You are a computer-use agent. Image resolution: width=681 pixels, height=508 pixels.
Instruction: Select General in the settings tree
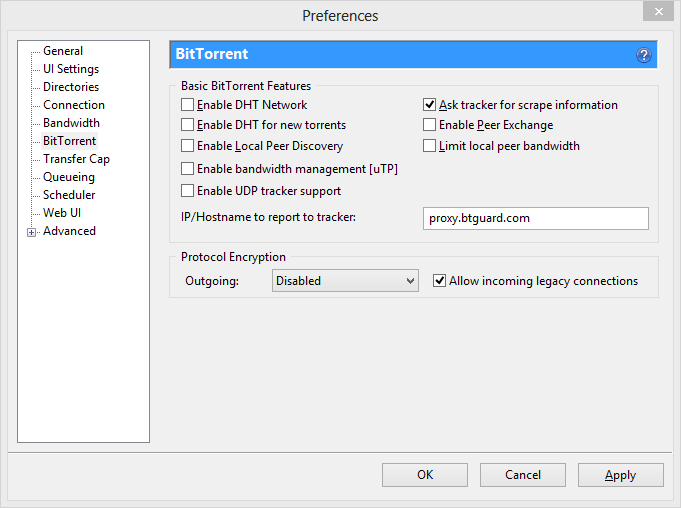point(63,51)
